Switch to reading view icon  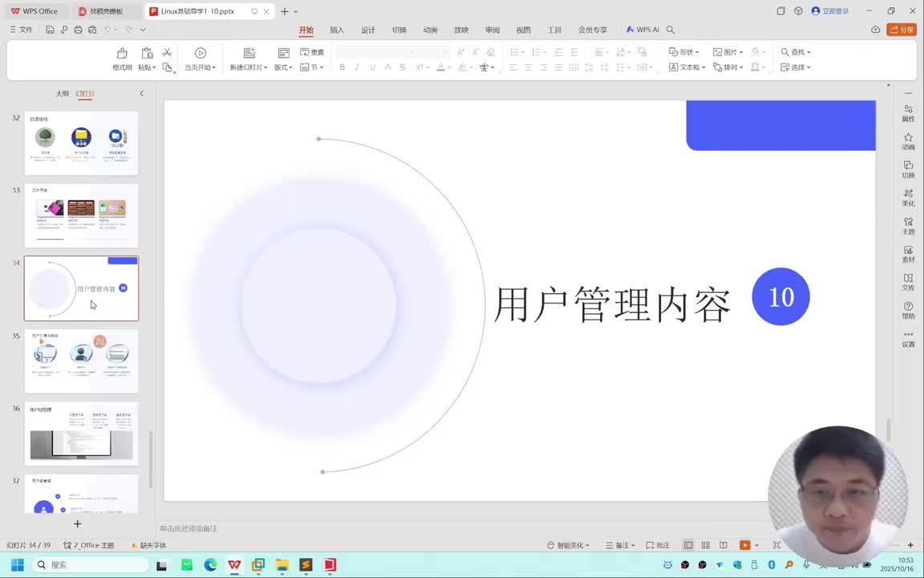tap(723, 545)
